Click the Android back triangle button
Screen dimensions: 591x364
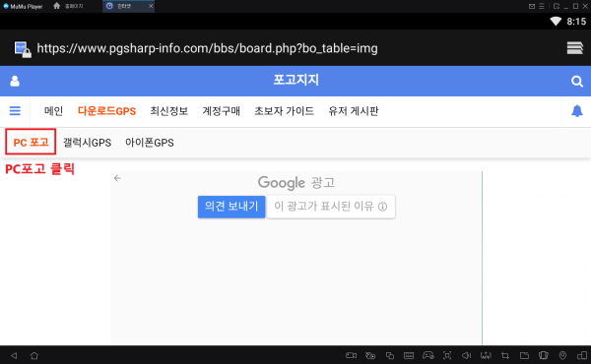click(x=14, y=355)
